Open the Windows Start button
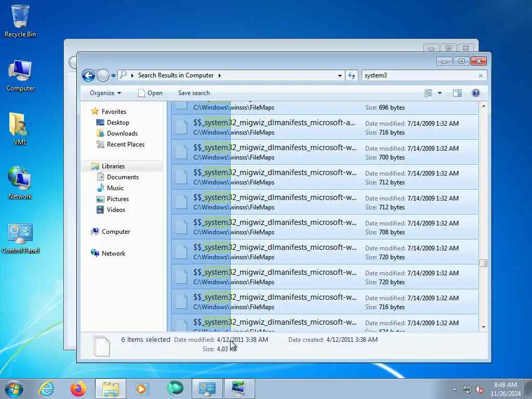 14,389
